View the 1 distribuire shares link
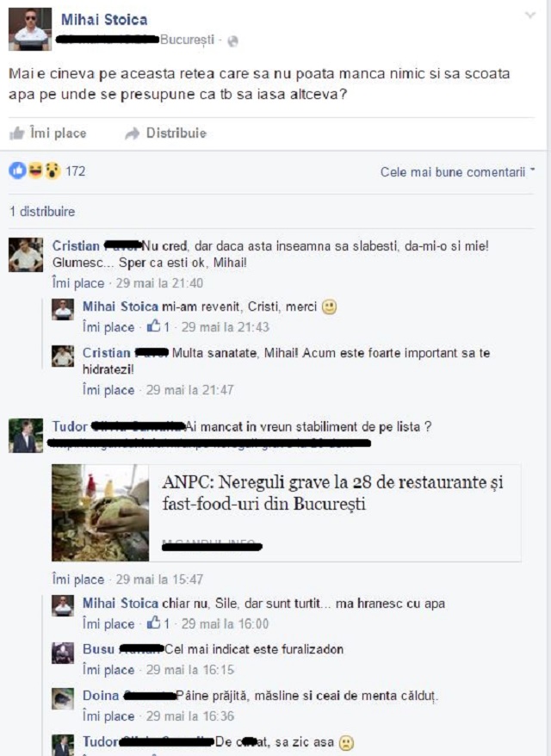The image size is (551, 756). tap(42, 212)
